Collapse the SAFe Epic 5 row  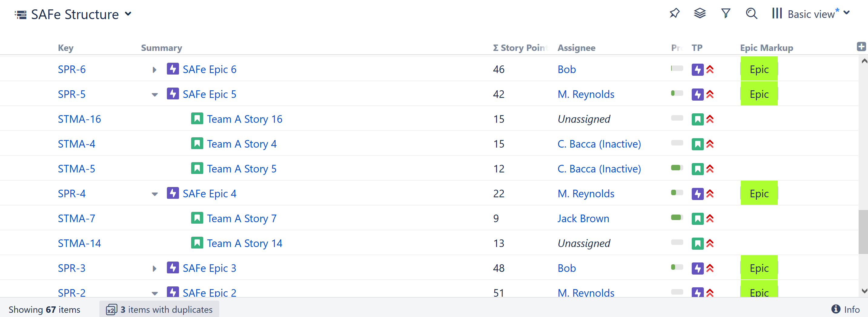(155, 95)
